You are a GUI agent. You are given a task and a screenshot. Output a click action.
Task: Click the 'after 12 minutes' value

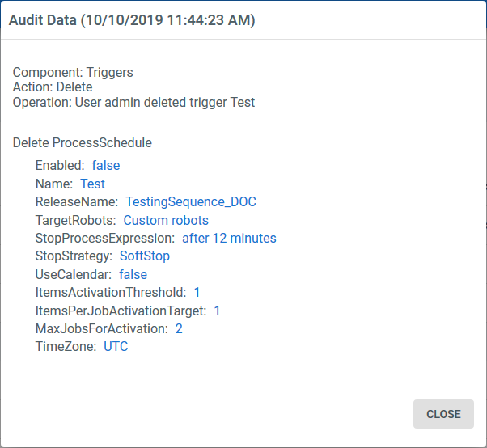pyautogui.click(x=229, y=238)
